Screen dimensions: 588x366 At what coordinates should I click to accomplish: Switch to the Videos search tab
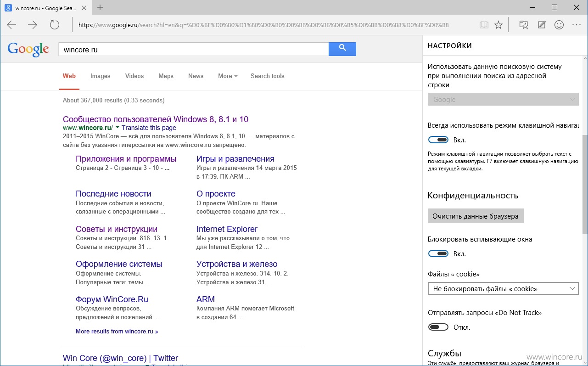(x=134, y=76)
